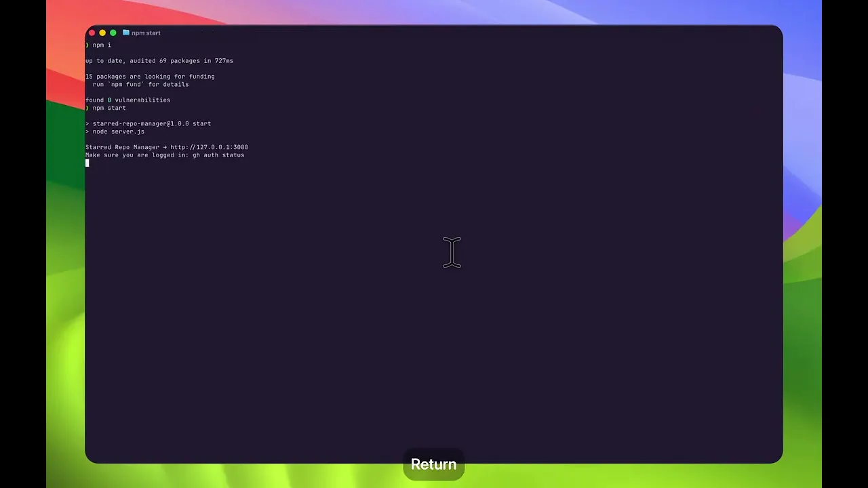Click the "npm start" window title
Screen dimensions: 868x488
pos(146,33)
